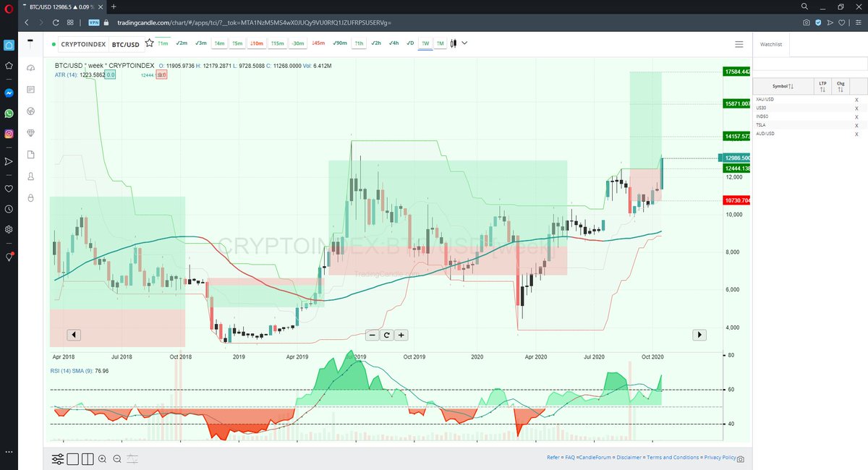
Task: Open chart settings sliders icon
Action: pos(58,458)
